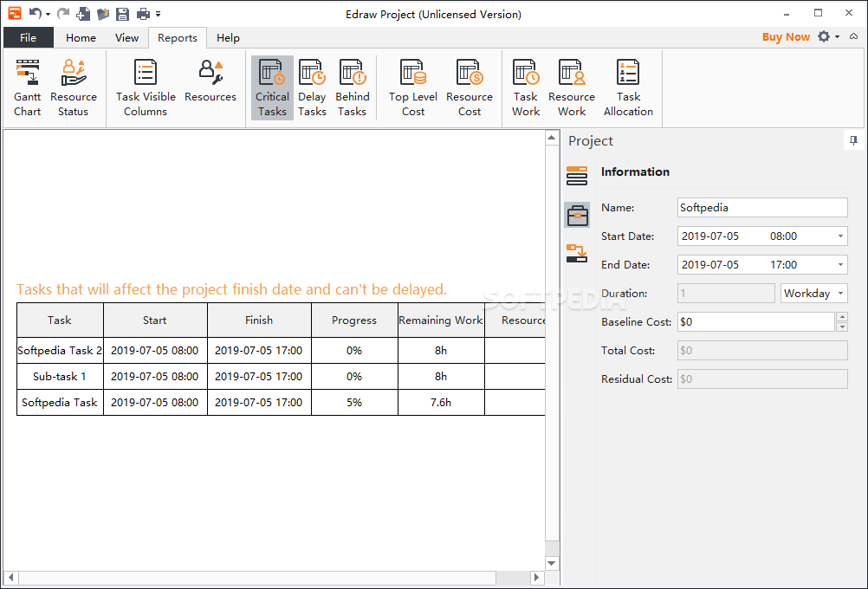Open the Help tab
The image size is (868, 589).
[228, 37]
